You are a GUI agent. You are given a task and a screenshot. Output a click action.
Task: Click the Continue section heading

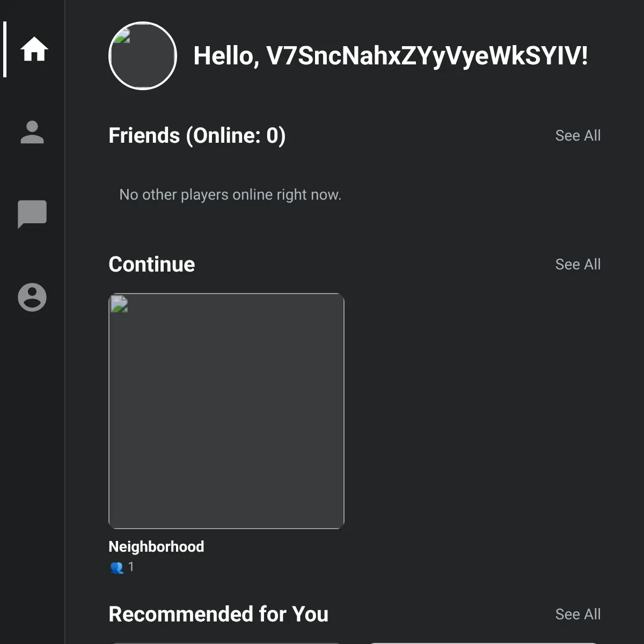[152, 264]
